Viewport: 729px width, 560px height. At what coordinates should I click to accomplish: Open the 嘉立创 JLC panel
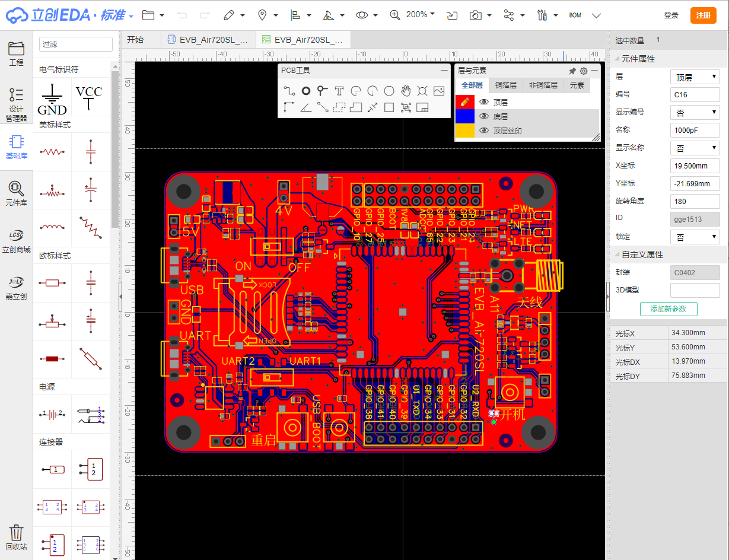pyautogui.click(x=16, y=288)
